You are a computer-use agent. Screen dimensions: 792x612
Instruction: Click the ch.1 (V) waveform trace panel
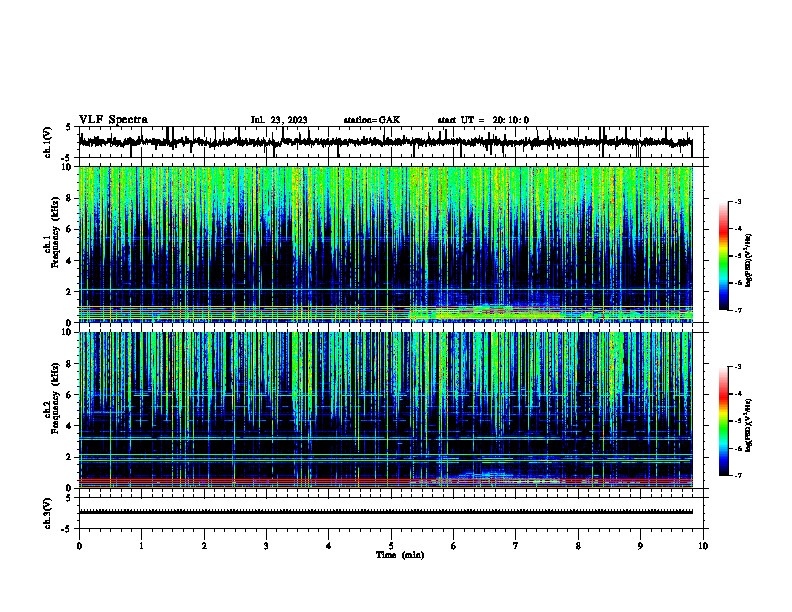[x=385, y=142]
